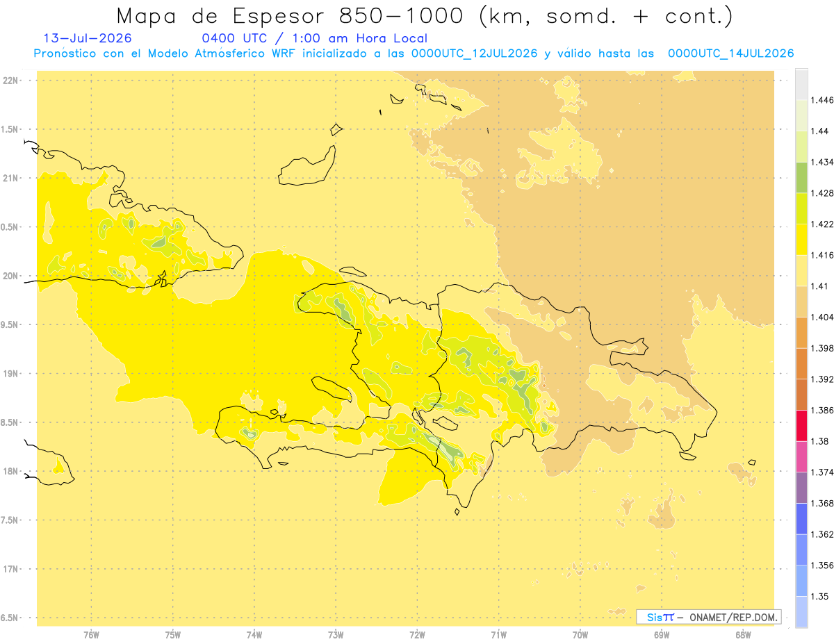Click the pink segment of the color scale
834x644 pixels.
[x=801, y=456]
